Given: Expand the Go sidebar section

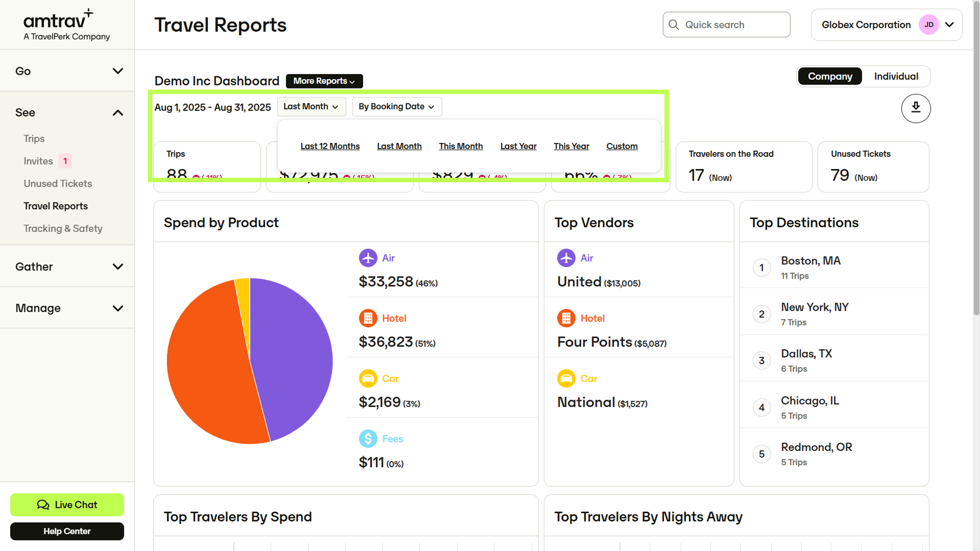Looking at the screenshot, I should click(68, 71).
